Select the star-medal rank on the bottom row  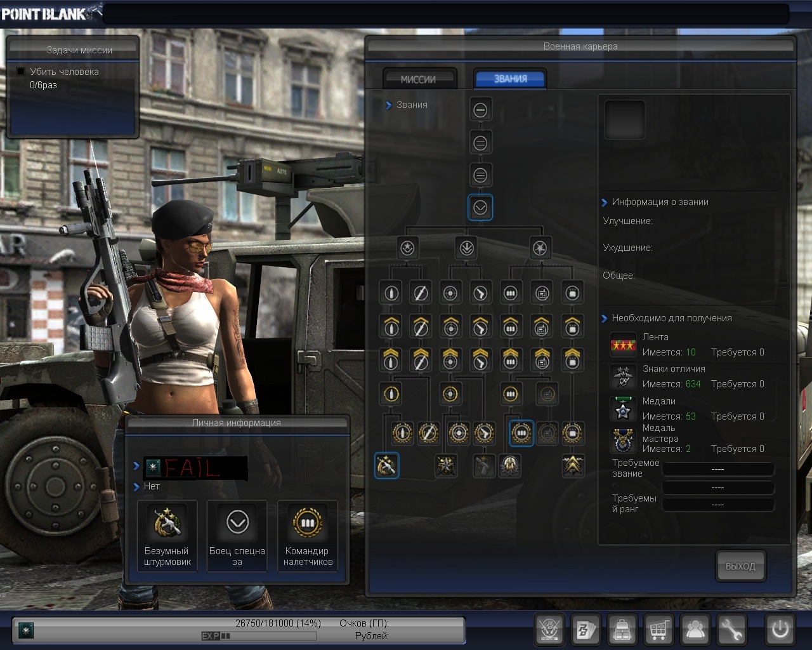click(x=446, y=466)
